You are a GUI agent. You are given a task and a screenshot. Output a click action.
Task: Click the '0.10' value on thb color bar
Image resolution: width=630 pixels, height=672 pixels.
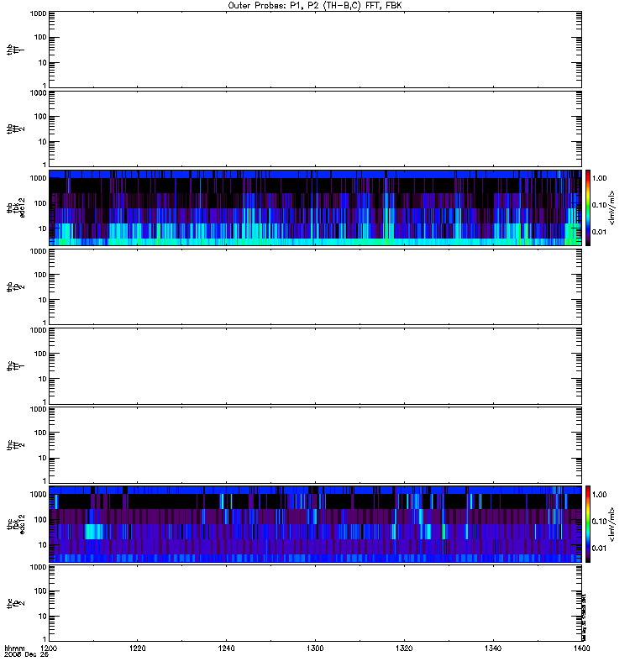(x=600, y=205)
